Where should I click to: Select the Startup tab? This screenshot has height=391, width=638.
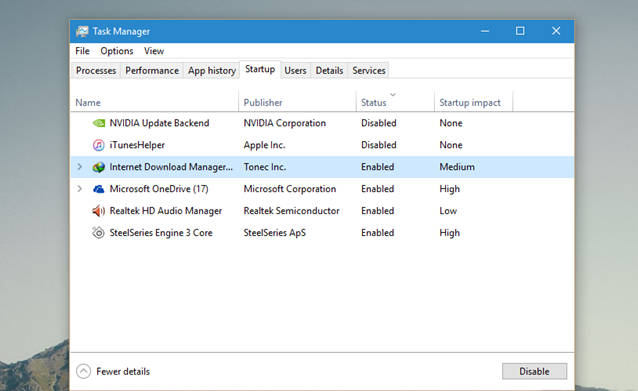(260, 70)
